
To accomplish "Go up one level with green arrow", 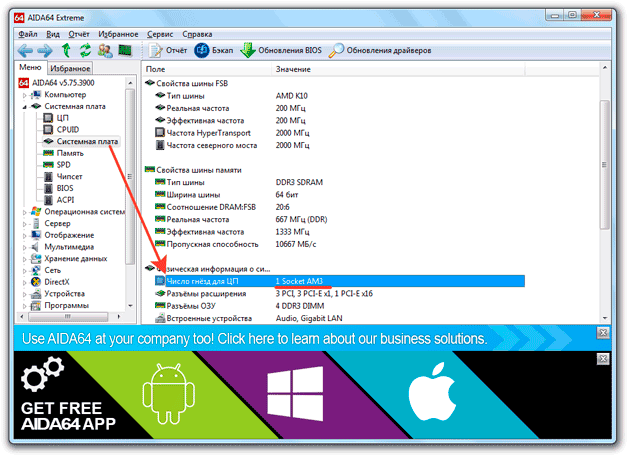I will click(x=66, y=50).
